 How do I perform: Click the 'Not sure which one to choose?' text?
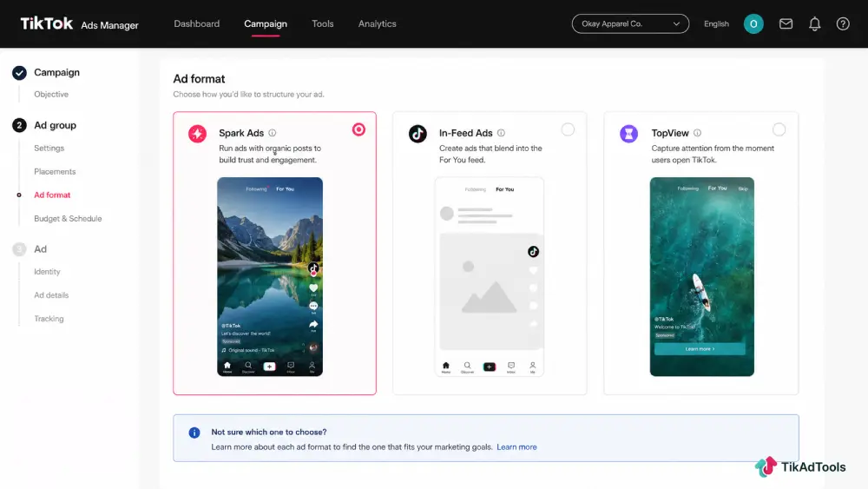(x=268, y=432)
